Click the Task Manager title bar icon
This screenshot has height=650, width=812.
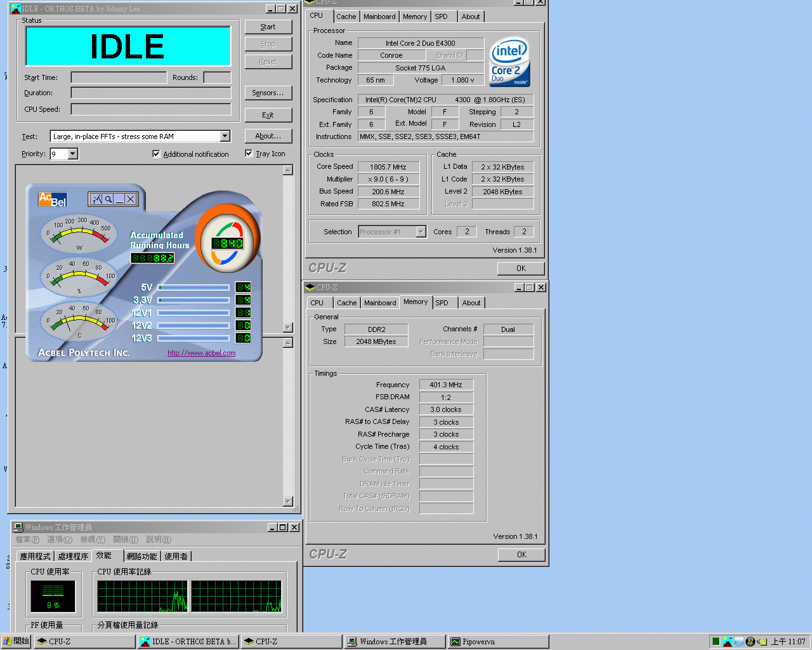[x=18, y=527]
